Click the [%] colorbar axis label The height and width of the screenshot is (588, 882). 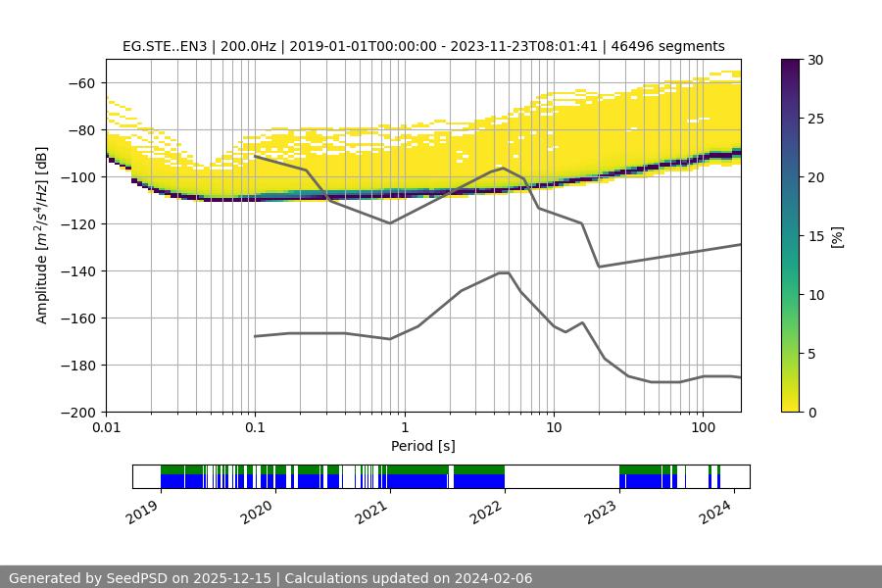[837, 236]
